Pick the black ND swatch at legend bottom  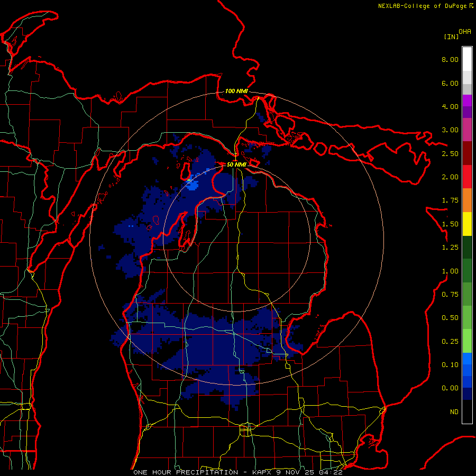pos(467,411)
